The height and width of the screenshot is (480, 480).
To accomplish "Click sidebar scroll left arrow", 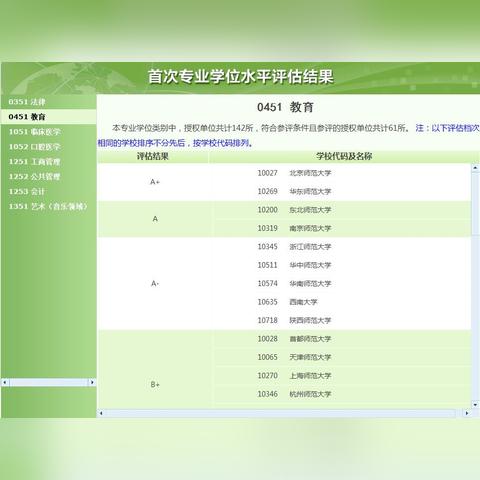I will pyautogui.click(x=5, y=382).
